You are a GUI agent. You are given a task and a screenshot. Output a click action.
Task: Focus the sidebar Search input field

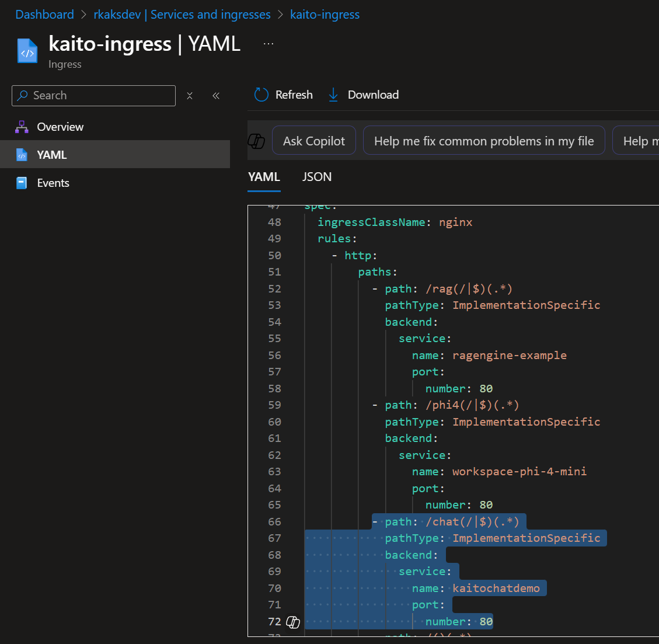pos(99,96)
